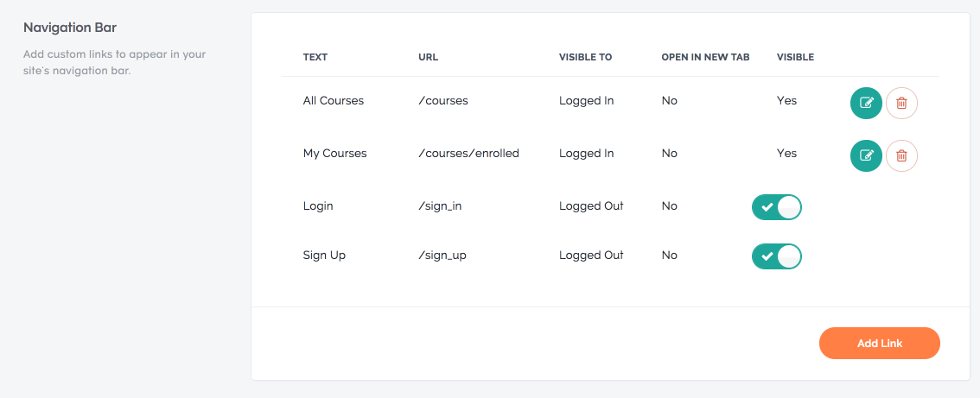Edit the All Courses navigation link

click(866, 103)
